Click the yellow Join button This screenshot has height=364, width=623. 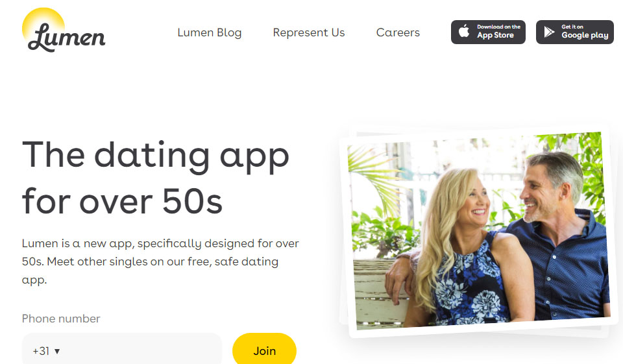(264, 349)
